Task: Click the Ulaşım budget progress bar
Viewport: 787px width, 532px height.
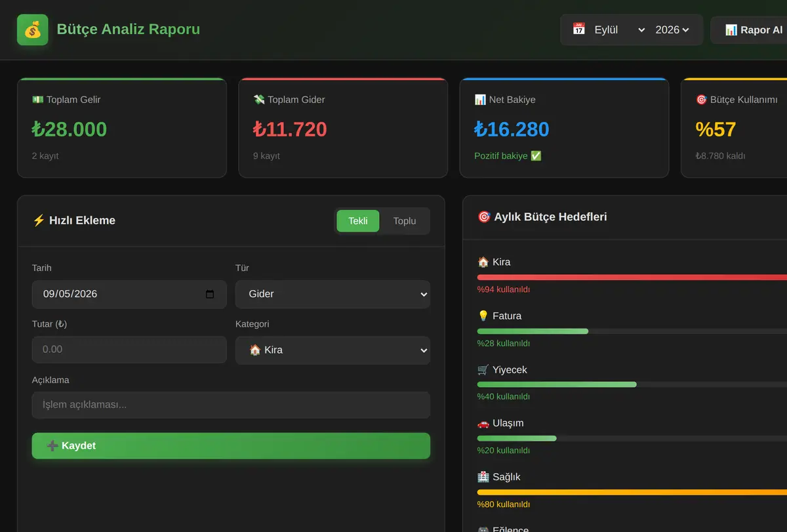Action: [x=632, y=438]
